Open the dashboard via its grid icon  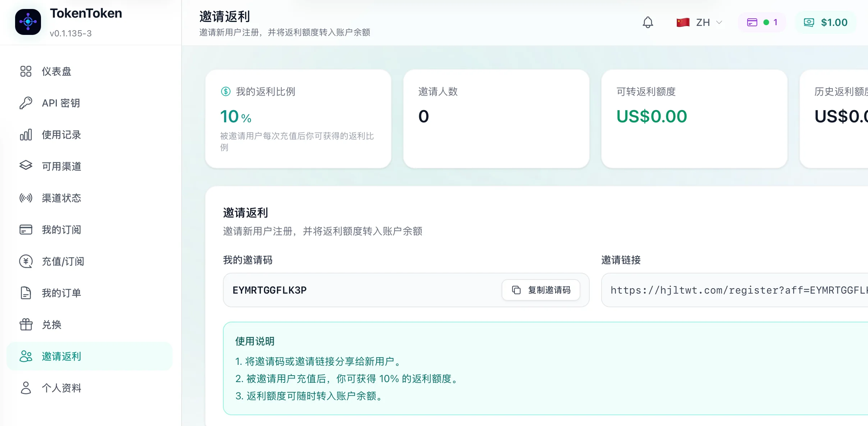pyautogui.click(x=26, y=71)
